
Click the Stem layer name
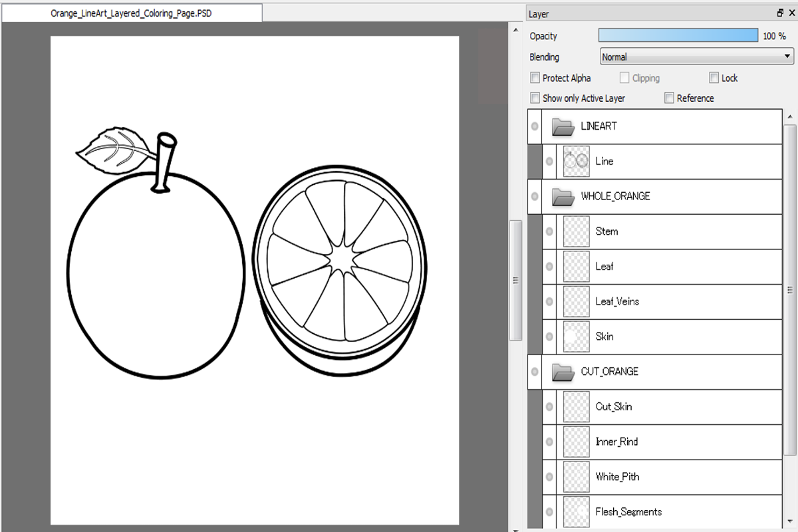click(x=607, y=232)
